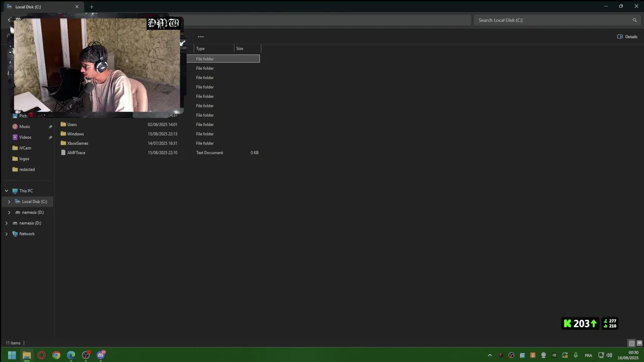Screen dimensions: 644x362
Task: Click the Users folder icon
Action: point(63,124)
